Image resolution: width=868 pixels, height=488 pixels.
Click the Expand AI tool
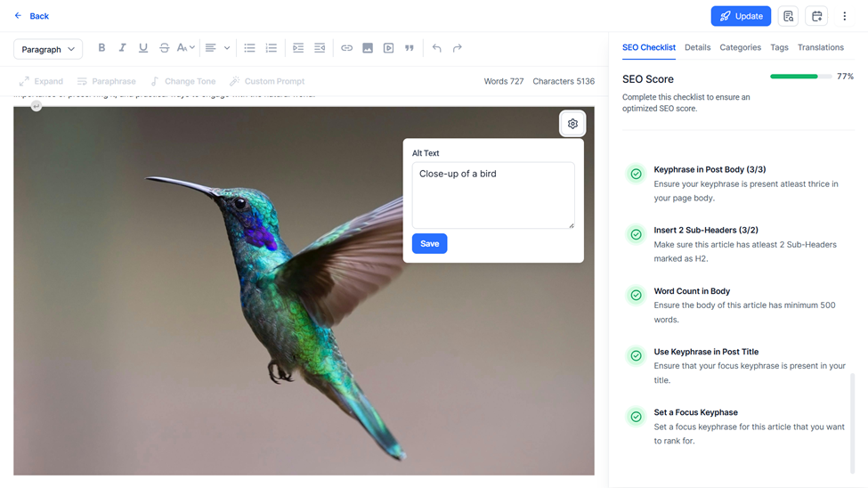click(41, 81)
